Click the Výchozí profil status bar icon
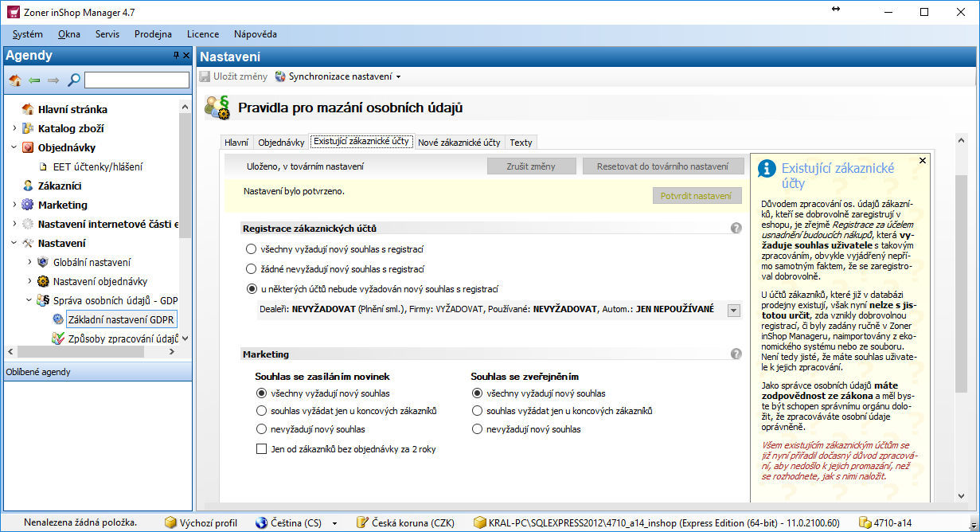The image size is (980, 532). point(170,523)
